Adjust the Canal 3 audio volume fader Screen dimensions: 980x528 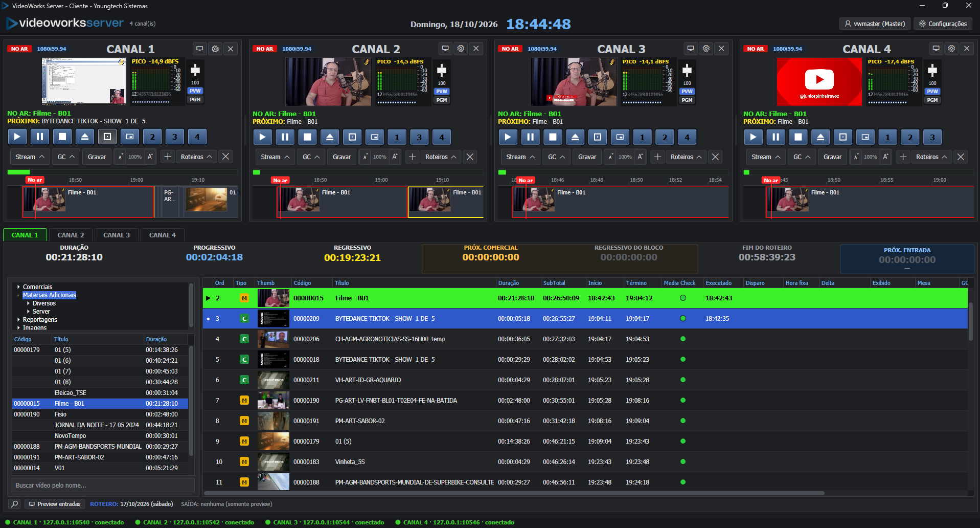coord(687,70)
